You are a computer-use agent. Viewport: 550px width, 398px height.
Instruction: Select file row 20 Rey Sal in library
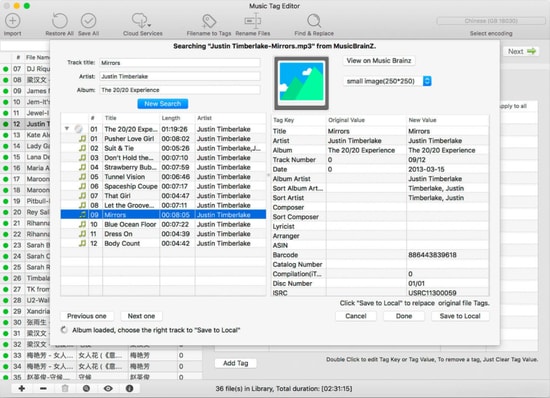pyautogui.click(x=25, y=212)
